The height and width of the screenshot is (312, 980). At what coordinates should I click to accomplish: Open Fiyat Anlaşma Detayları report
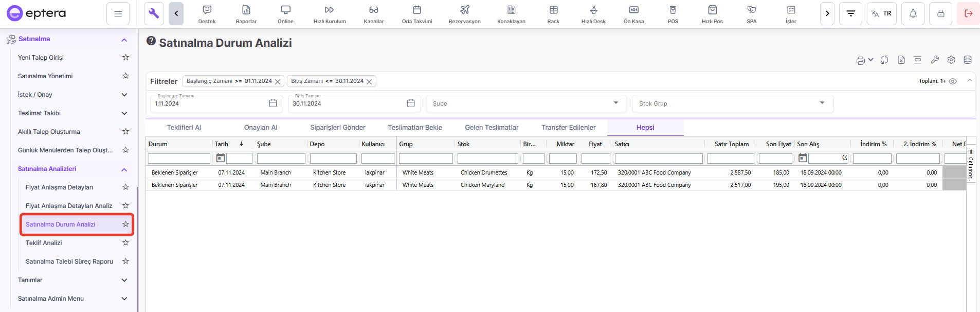click(x=60, y=187)
